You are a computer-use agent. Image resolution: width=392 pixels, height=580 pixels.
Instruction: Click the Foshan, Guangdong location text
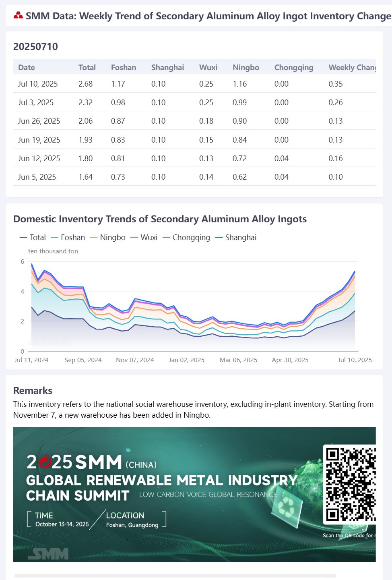coord(132,525)
